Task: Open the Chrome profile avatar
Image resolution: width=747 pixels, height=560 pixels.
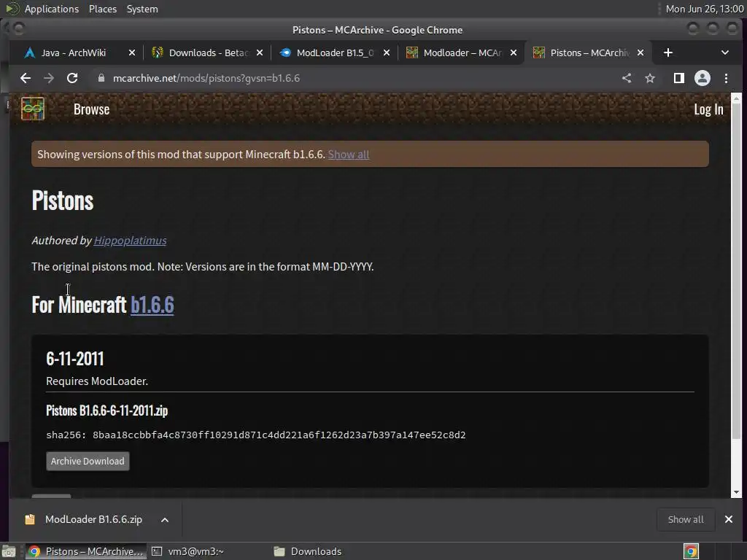Action: [703, 78]
